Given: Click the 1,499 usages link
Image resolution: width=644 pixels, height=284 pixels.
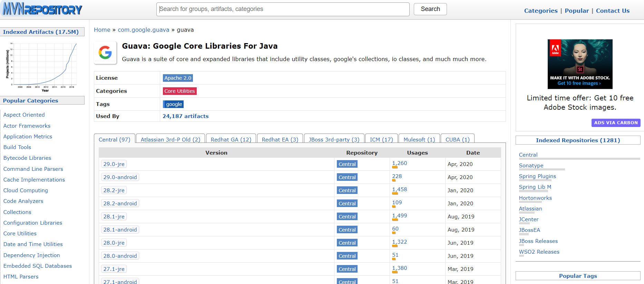Looking at the screenshot, I should pos(400,216).
